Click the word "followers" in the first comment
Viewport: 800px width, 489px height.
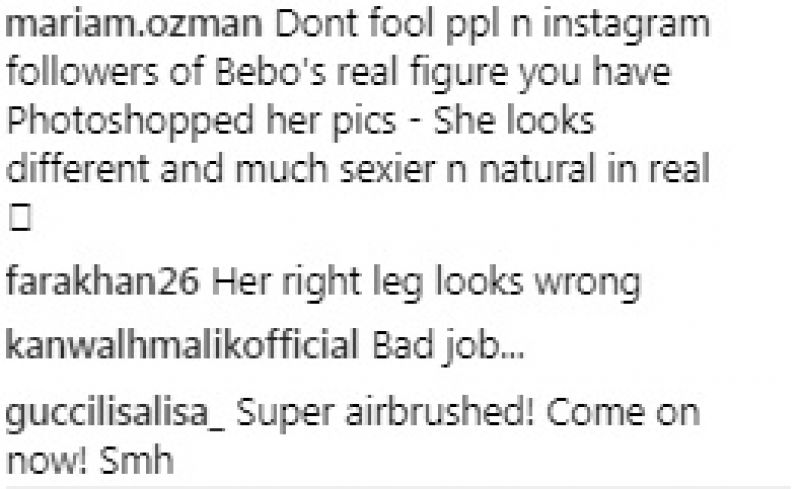pyautogui.click(x=82, y=71)
